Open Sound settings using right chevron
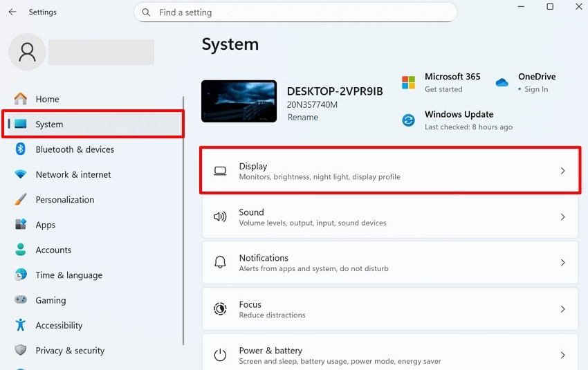 click(x=562, y=217)
